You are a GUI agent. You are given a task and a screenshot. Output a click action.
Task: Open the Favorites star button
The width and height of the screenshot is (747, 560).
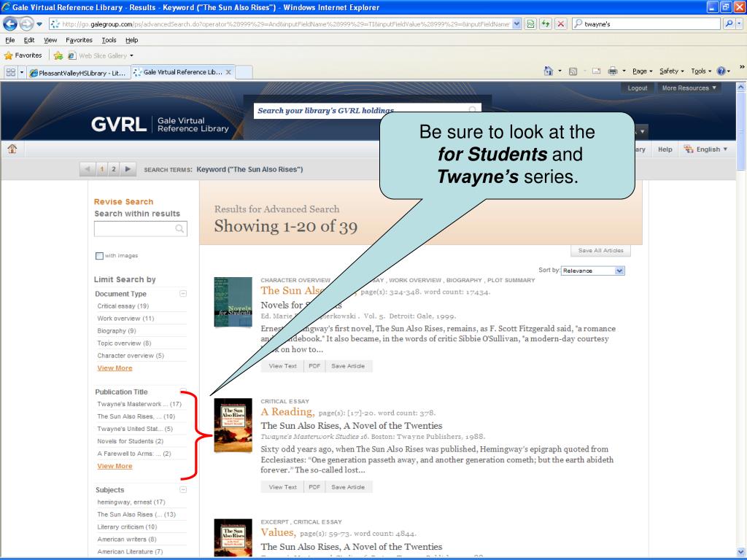(23, 55)
